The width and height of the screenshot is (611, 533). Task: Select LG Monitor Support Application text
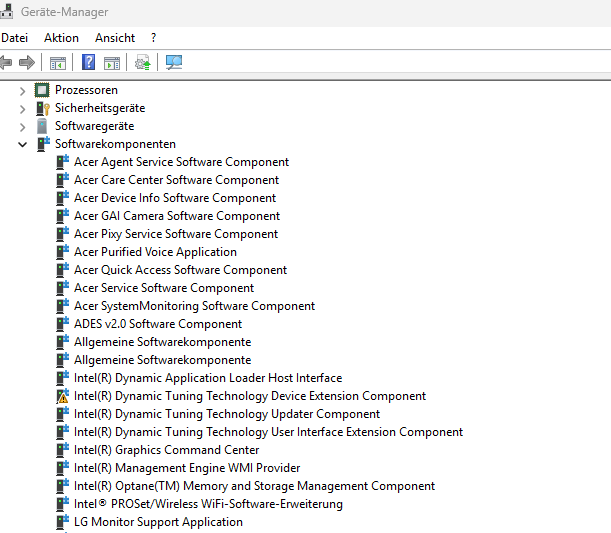(x=158, y=522)
